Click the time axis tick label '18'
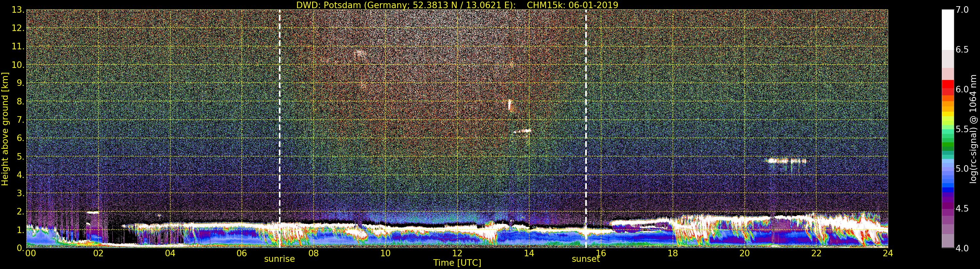Image resolution: width=980 pixels, height=269 pixels. (x=673, y=253)
